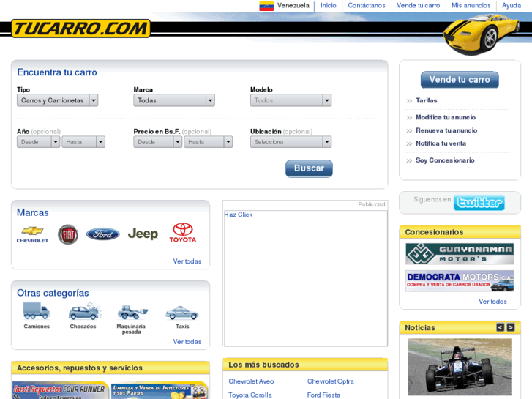Open the Noticias race car photo
Screen dimensions: 532x399
(x=460, y=367)
